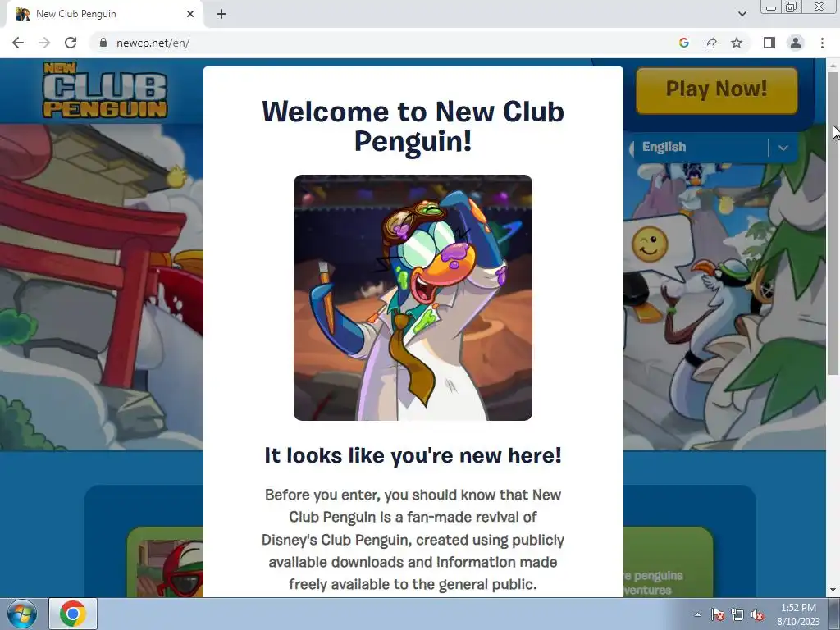Click the messy scientist penguin welcome image
This screenshot has width=840, height=630.
coord(413,297)
